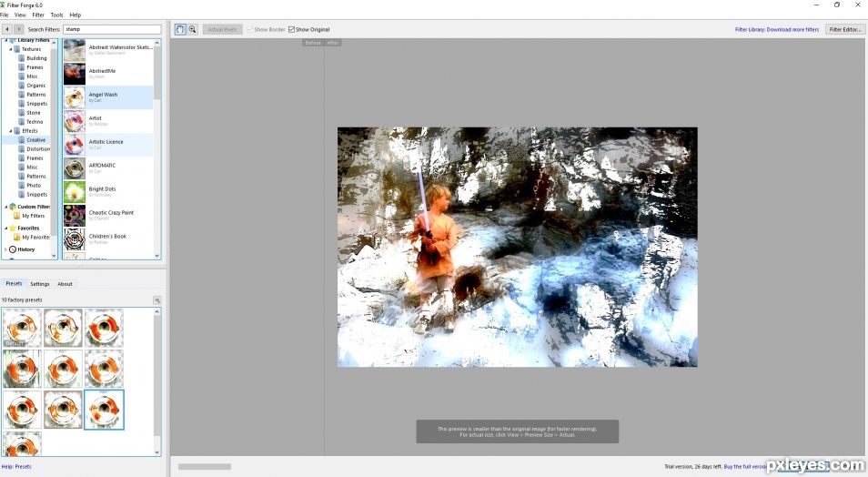The height and width of the screenshot is (477, 868).
Task: Click the Organic folder icon
Action: coord(22,86)
